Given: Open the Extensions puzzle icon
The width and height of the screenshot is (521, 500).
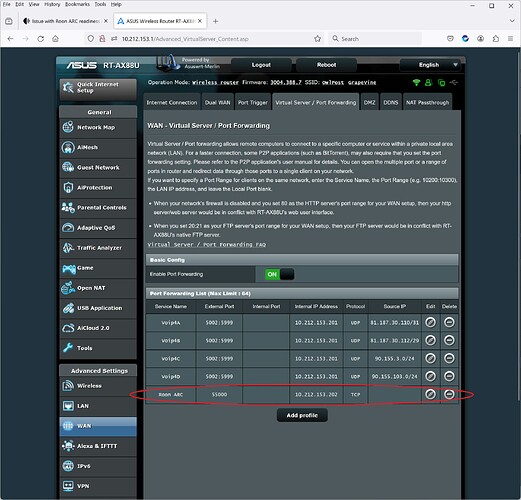Looking at the screenshot, I should (496, 39).
